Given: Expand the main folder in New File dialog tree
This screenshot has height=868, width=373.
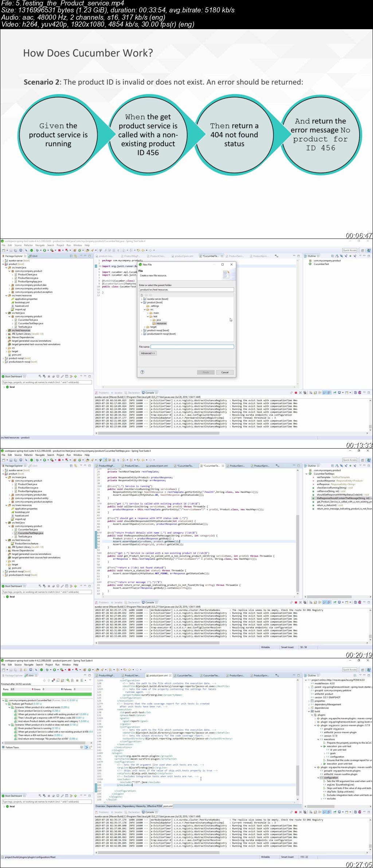Looking at the screenshot, I should click(x=148, y=313).
